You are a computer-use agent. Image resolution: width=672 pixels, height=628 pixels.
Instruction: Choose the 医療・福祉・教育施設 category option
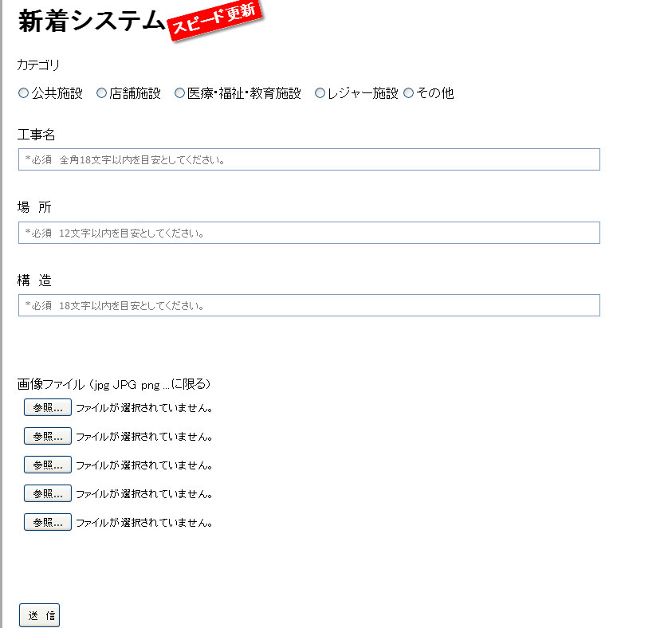179,92
